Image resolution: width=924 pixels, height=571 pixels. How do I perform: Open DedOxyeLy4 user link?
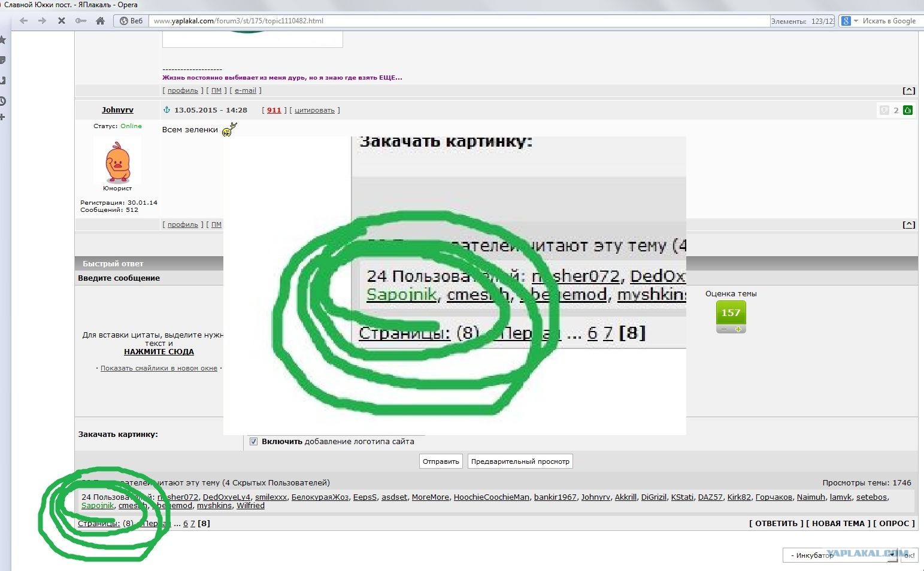tap(226, 497)
